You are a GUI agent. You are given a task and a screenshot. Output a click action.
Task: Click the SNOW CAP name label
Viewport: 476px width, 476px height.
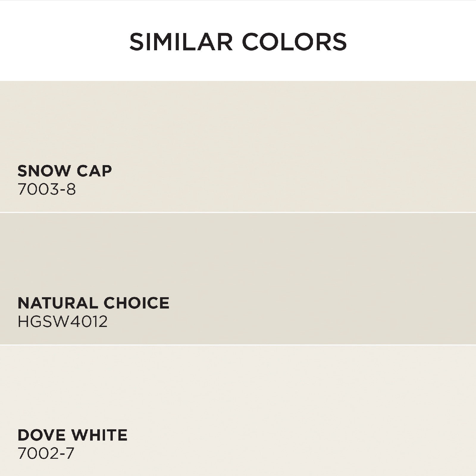[x=65, y=171]
